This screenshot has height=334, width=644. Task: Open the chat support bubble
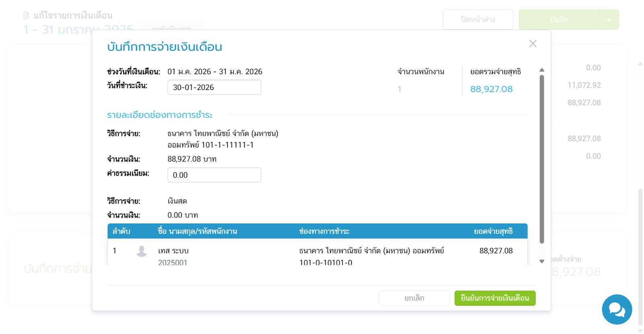click(x=617, y=309)
